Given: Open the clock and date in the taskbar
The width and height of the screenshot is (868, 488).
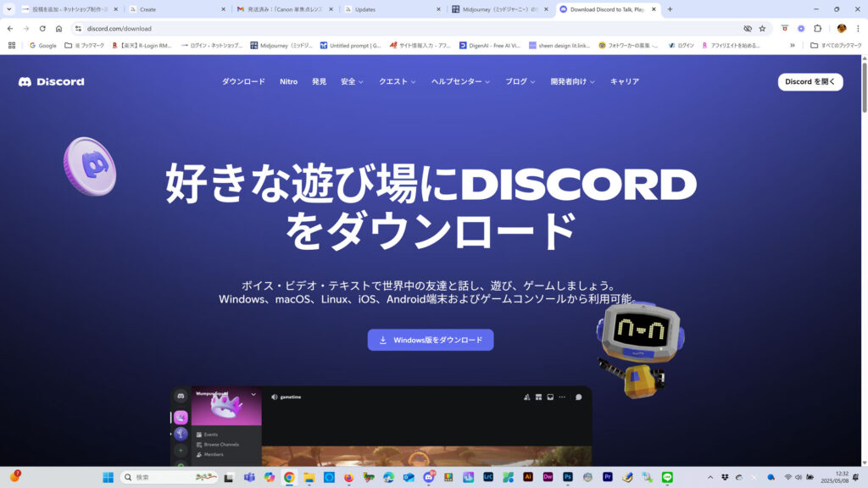Looking at the screenshot, I should tap(834, 477).
